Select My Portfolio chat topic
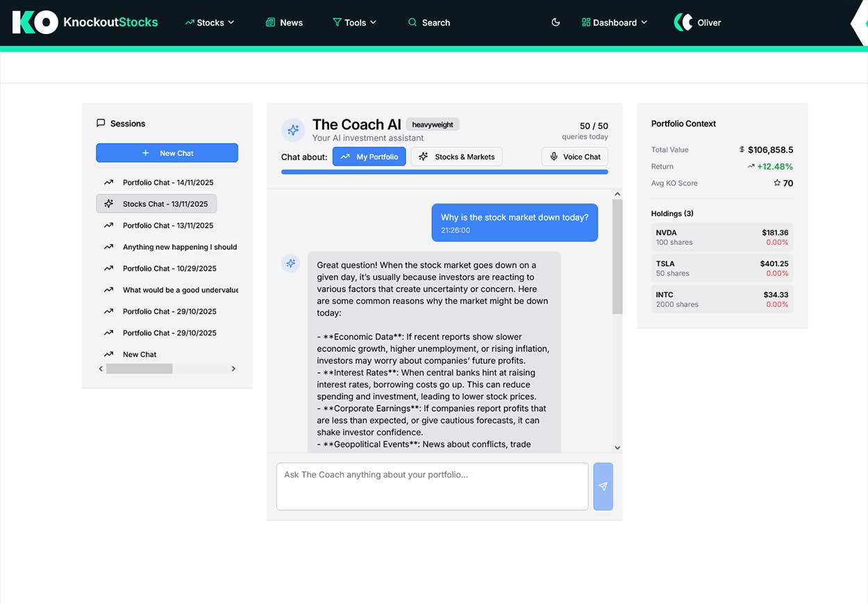The image size is (868, 604). click(x=369, y=157)
